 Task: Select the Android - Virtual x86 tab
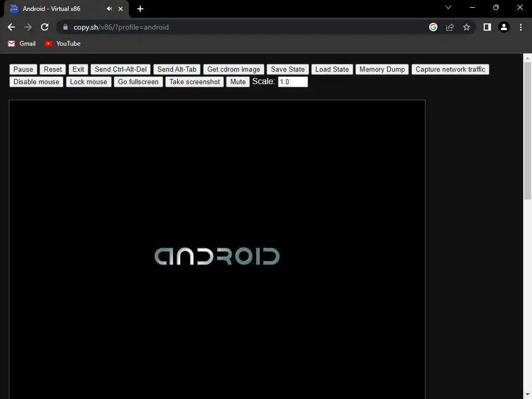tap(66, 9)
